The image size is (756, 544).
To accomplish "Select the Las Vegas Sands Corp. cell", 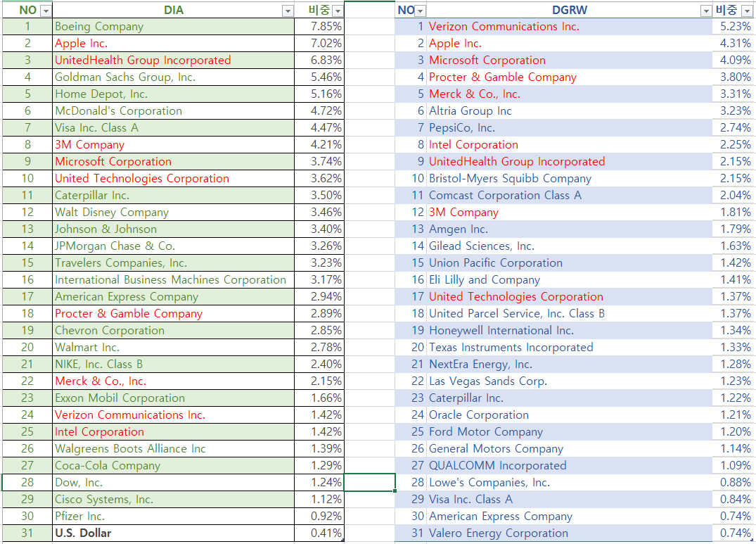I will (570, 381).
